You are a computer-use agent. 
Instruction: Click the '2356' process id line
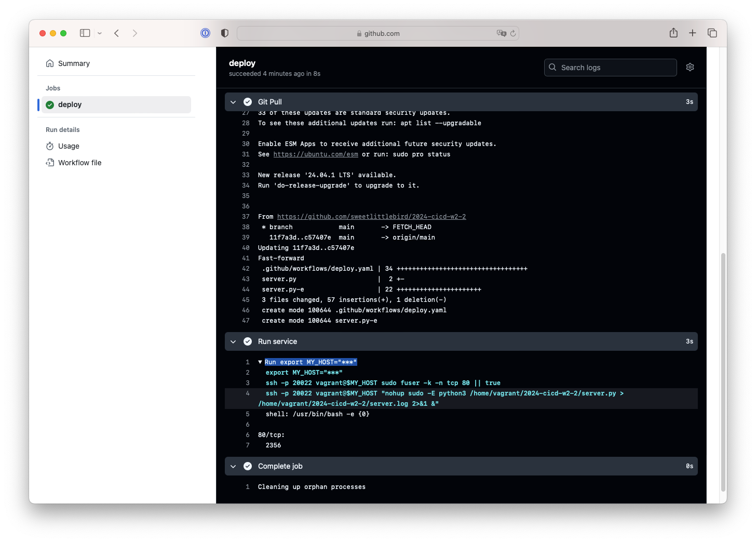click(x=273, y=445)
